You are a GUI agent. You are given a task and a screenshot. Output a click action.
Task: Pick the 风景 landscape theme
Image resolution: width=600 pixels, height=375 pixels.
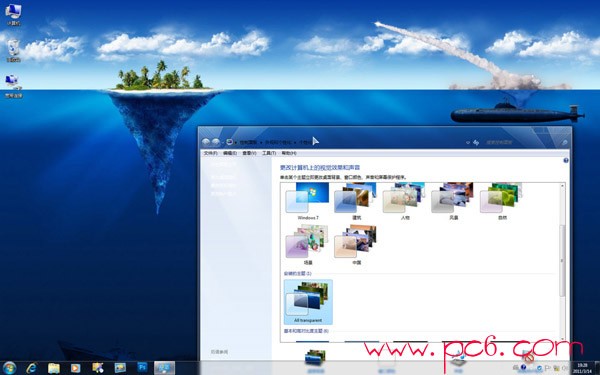(453, 201)
